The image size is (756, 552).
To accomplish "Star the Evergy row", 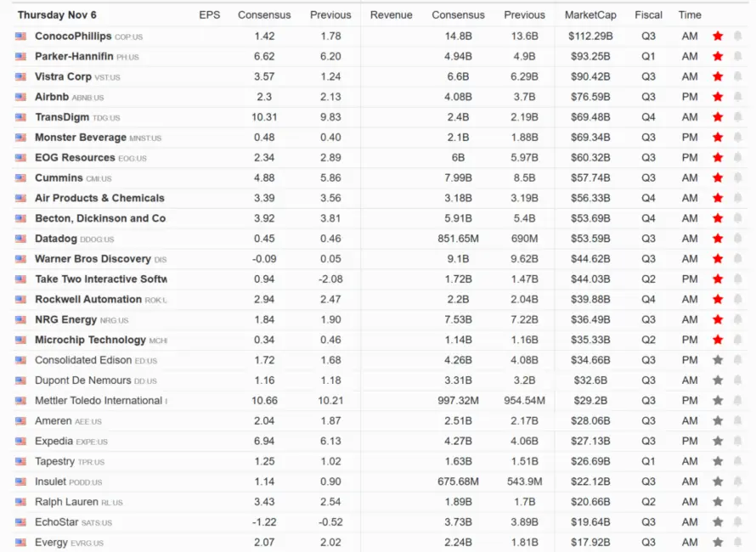I will [x=718, y=542].
